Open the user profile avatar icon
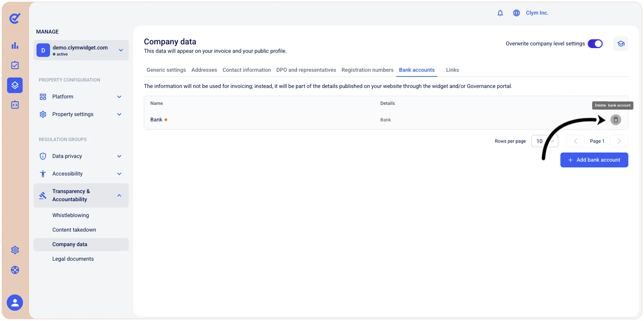 point(15,303)
